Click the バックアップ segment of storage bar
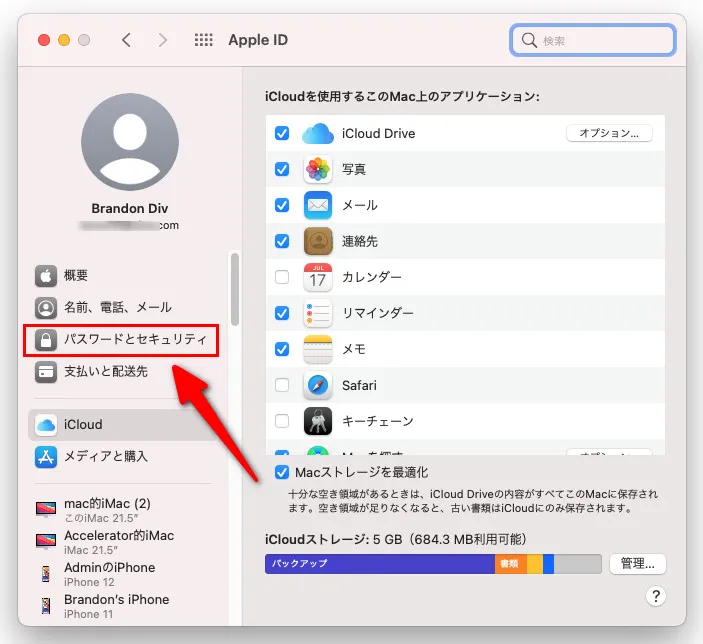703x644 pixels. point(380,564)
